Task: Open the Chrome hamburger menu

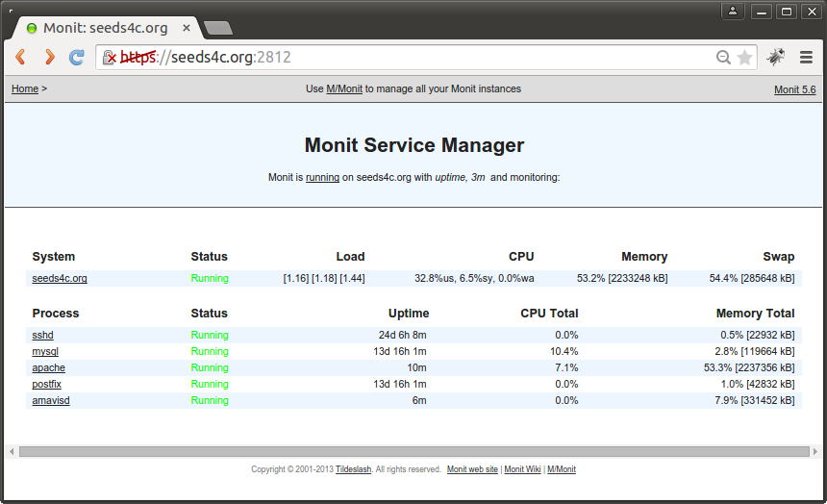Action: pyautogui.click(x=806, y=58)
